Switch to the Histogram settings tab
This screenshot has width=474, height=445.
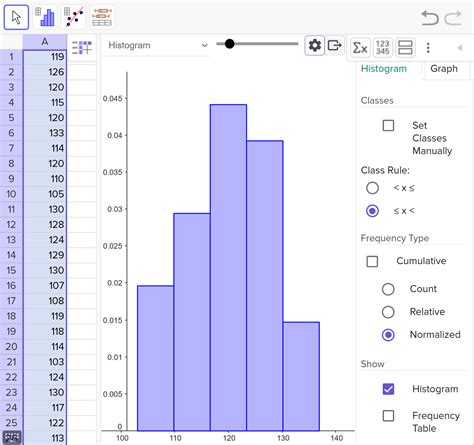click(384, 69)
